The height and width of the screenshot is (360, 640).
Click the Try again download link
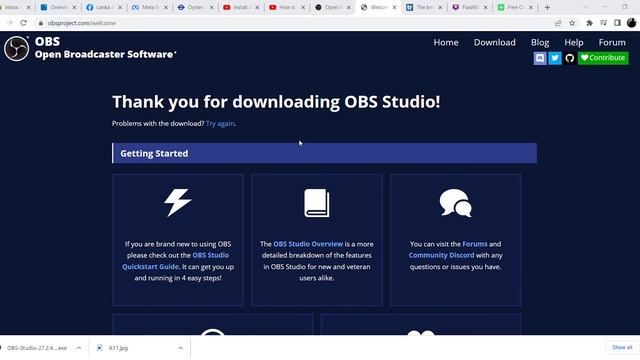pyautogui.click(x=220, y=123)
